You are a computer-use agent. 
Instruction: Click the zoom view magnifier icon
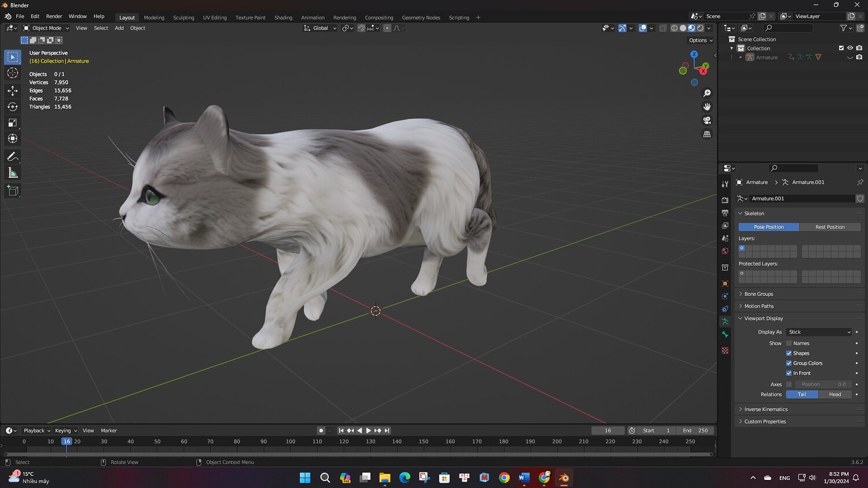[x=707, y=93]
